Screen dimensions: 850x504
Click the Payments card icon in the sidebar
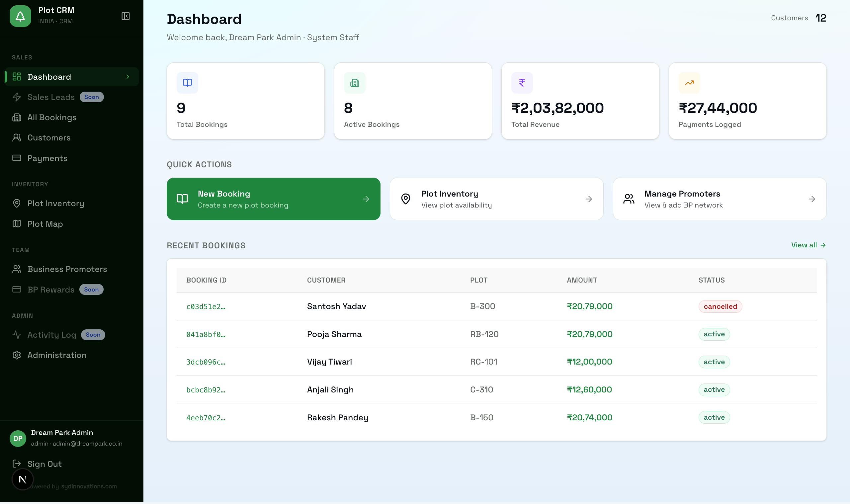pos(17,158)
